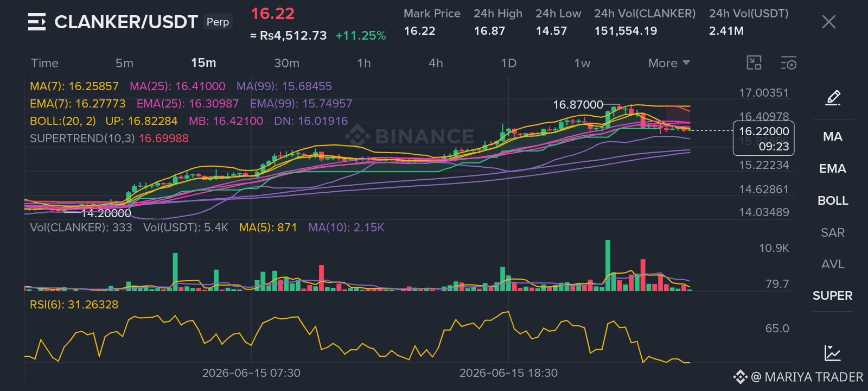Viewport: 868px width, 391px height.
Task: Click the EMA(25): 16.30987 legend
Action: coord(188,104)
